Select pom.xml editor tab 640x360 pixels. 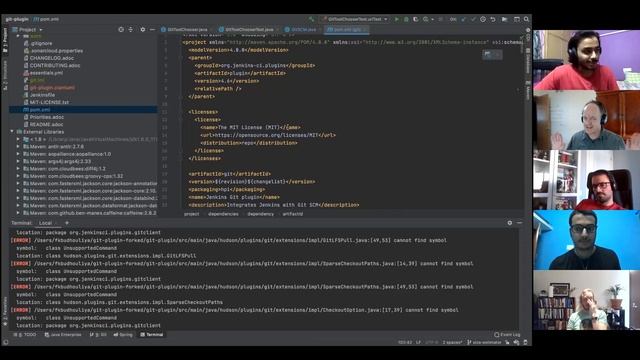(346, 30)
